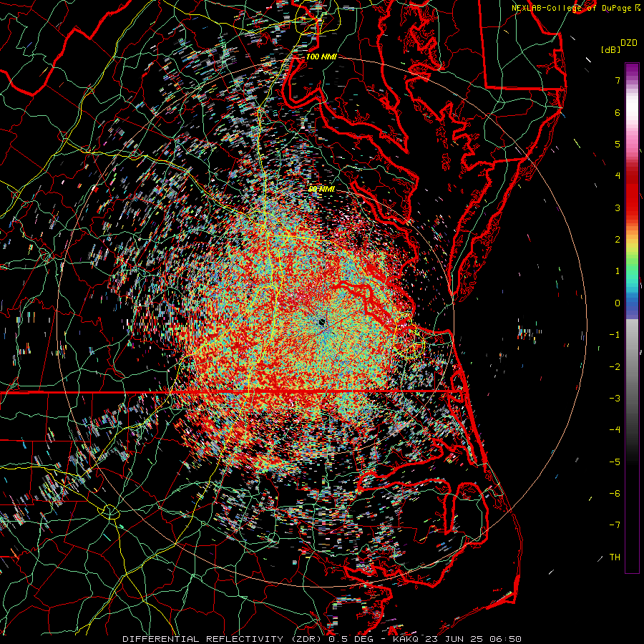Click the 3 value on the color scale
This screenshot has width=644, height=644.
618,208
